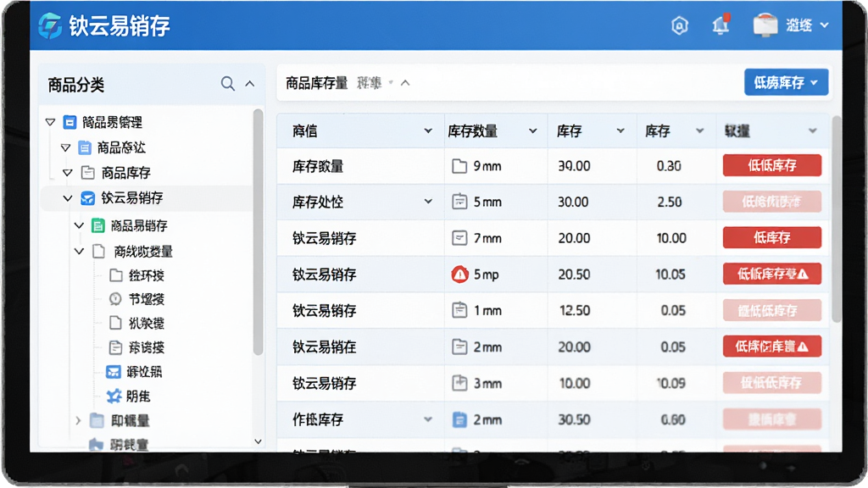Collapse the selected 钦云易销存 tree node
868x488 pixels.
[x=68, y=198]
